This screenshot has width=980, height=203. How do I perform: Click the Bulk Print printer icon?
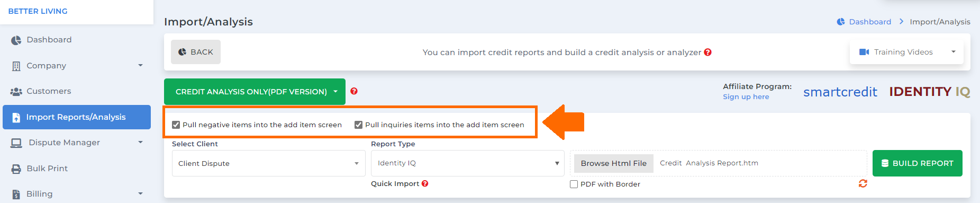pyautogui.click(x=16, y=169)
